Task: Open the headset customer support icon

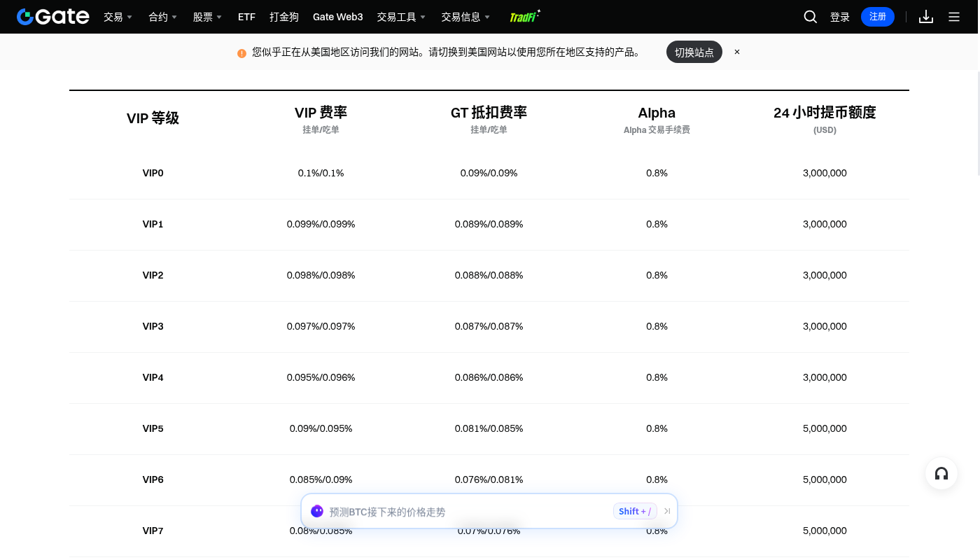Action: point(941,473)
